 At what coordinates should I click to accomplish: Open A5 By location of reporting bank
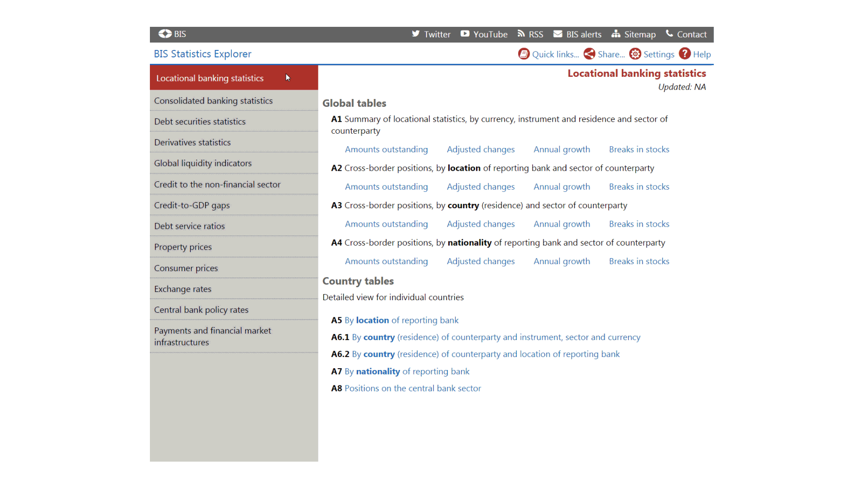pos(401,320)
